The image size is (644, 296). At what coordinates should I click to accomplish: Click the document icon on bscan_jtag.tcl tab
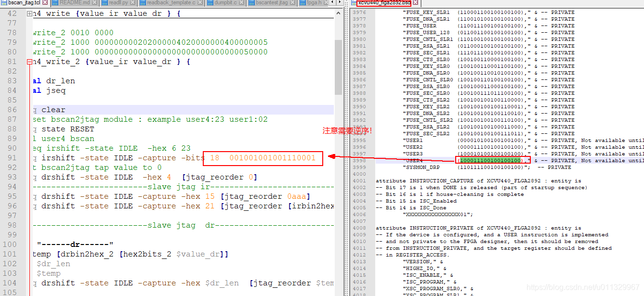[x=4, y=3]
